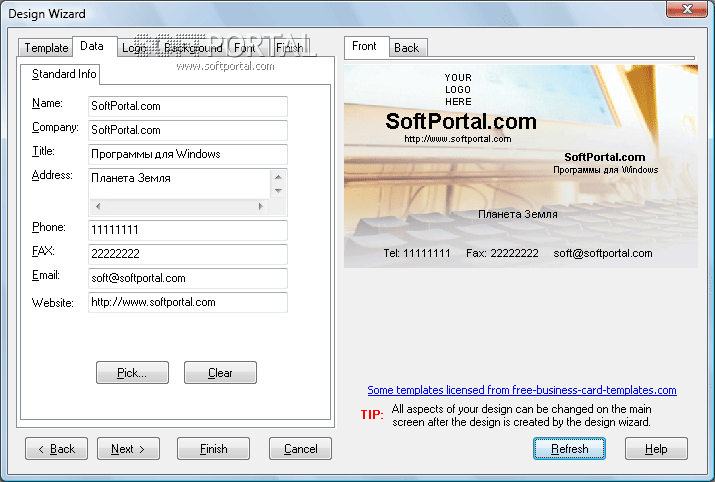Click Address box scroll right arrow
This screenshot has width=715, height=482.
click(x=260, y=206)
